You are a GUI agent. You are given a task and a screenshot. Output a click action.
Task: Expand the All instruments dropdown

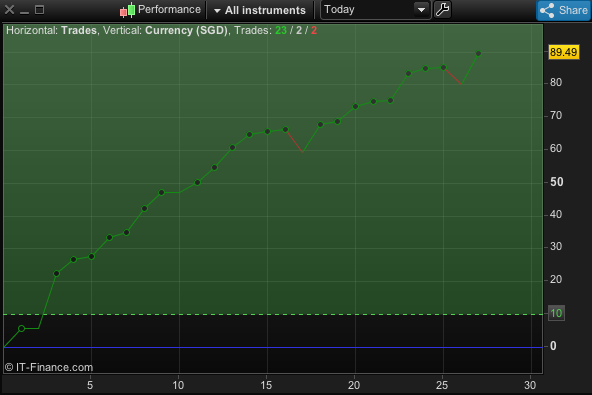click(x=260, y=10)
